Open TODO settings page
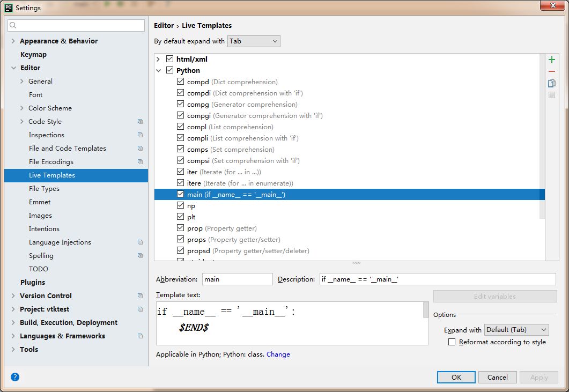Screen dimensions: 569x392 tap(39, 269)
